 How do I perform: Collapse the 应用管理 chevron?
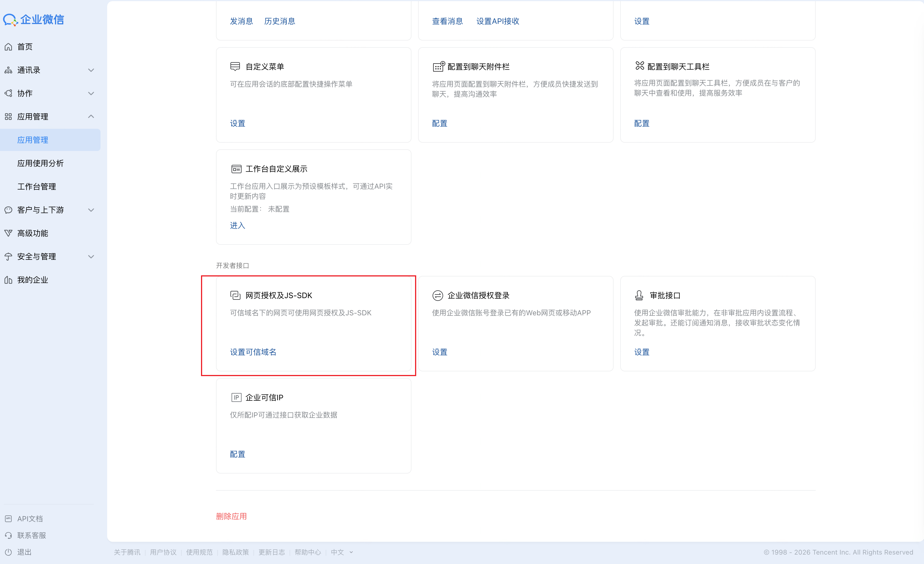91,117
